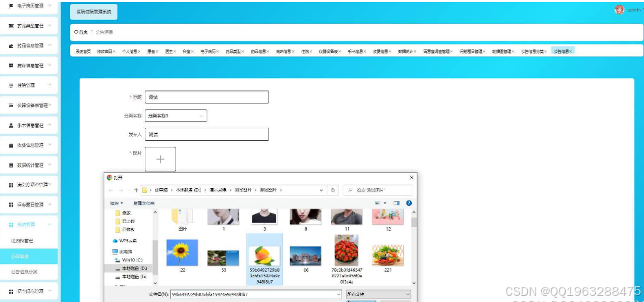Close the 医生 tab via its X
Screen dimensions: 644x302
[x=174, y=51]
